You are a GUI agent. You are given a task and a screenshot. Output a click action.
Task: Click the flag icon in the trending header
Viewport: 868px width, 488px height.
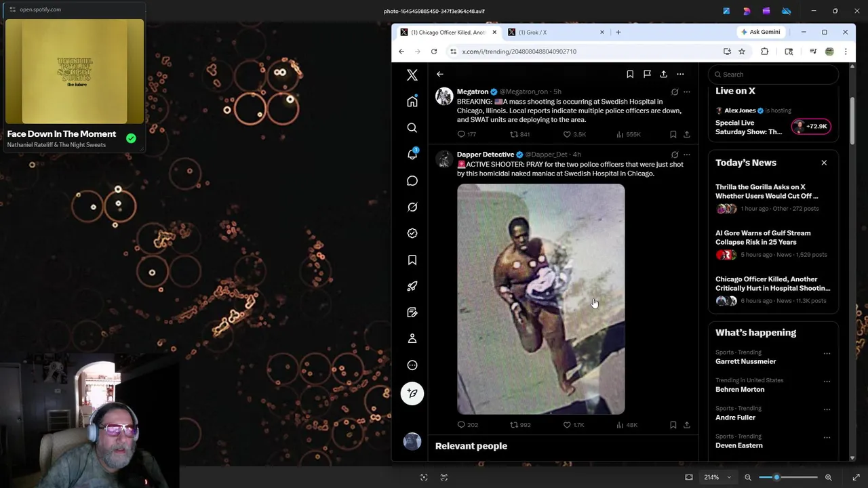pos(647,74)
